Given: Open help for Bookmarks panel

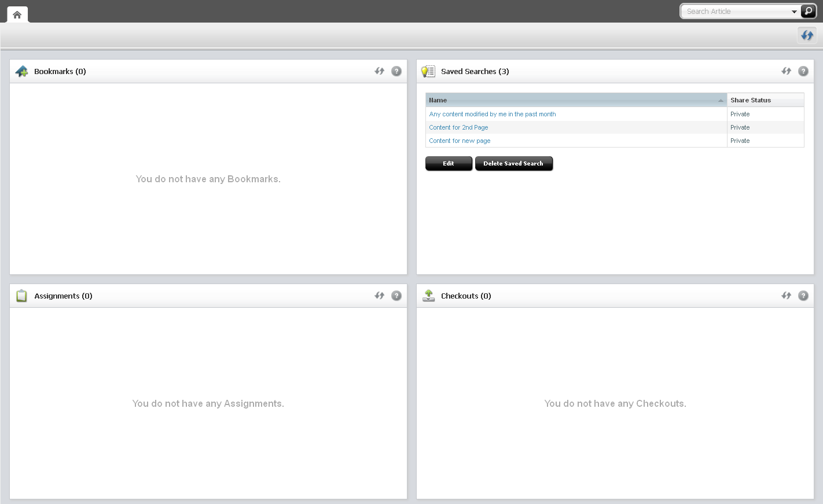Looking at the screenshot, I should tap(396, 71).
